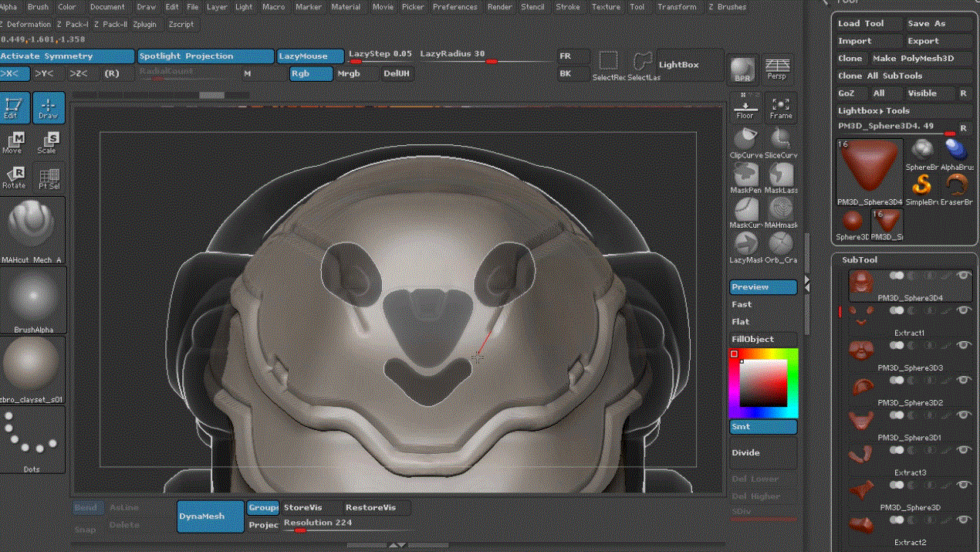Click the bottom tray divider arrows
Image resolution: width=980 pixels, height=552 pixels.
click(x=397, y=546)
